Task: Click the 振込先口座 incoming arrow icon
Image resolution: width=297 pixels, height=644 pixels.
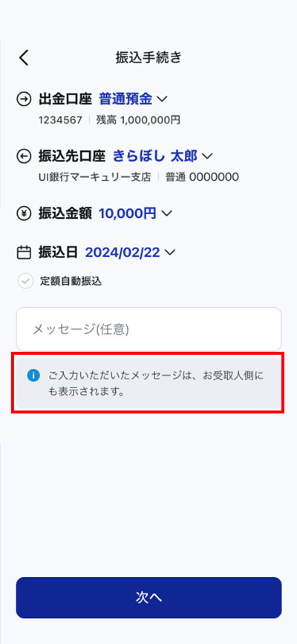Action: [24, 156]
